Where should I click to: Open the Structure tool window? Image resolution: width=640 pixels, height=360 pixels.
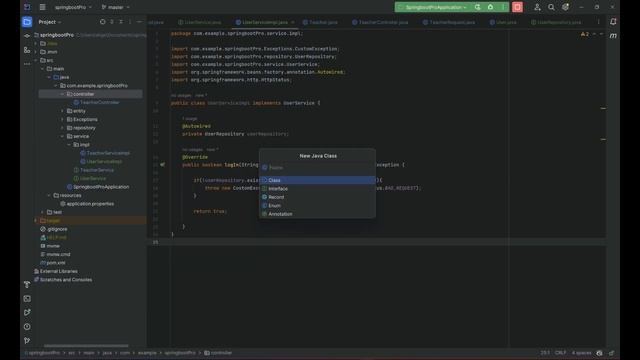[x=27, y=50]
